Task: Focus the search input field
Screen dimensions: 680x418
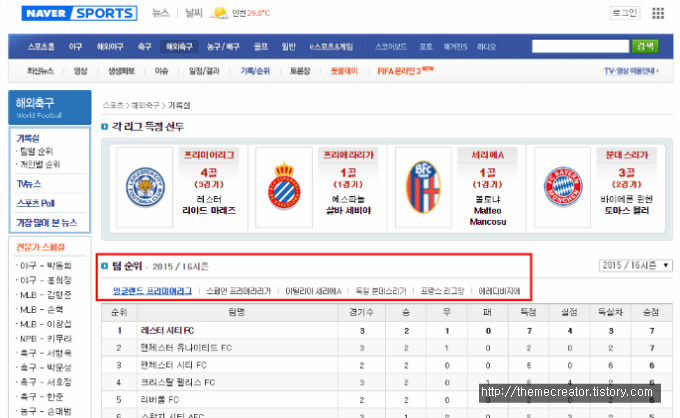Action: point(580,46)
